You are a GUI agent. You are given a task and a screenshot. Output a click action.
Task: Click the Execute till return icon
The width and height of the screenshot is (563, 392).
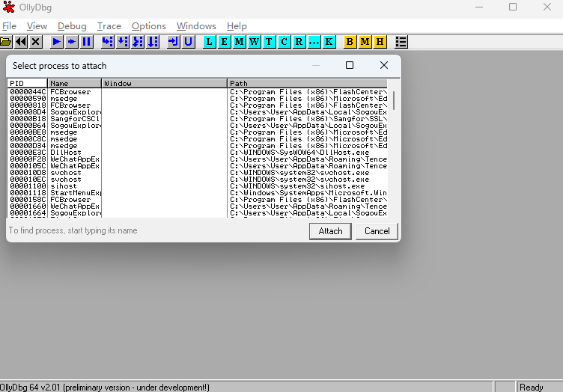click(x=174, y=42)
